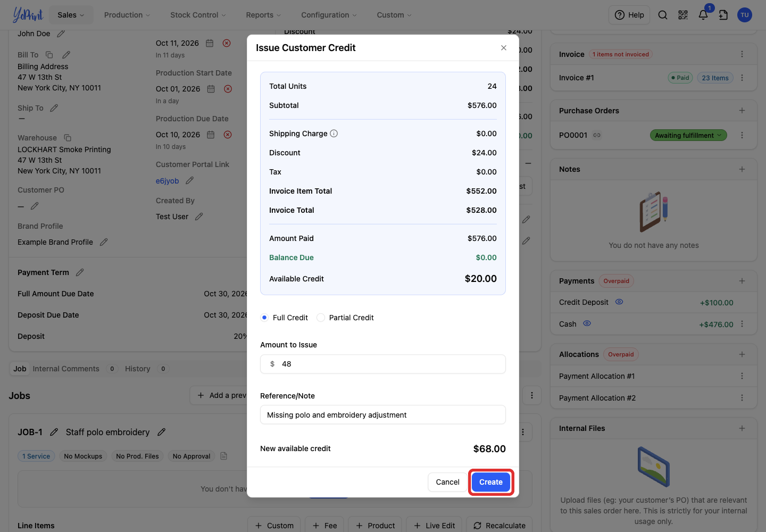The width and height of the screenshot is (766, 532).
Task: Open calendar for Oct 01, 2026 date
Action: [x=211, y=89]
